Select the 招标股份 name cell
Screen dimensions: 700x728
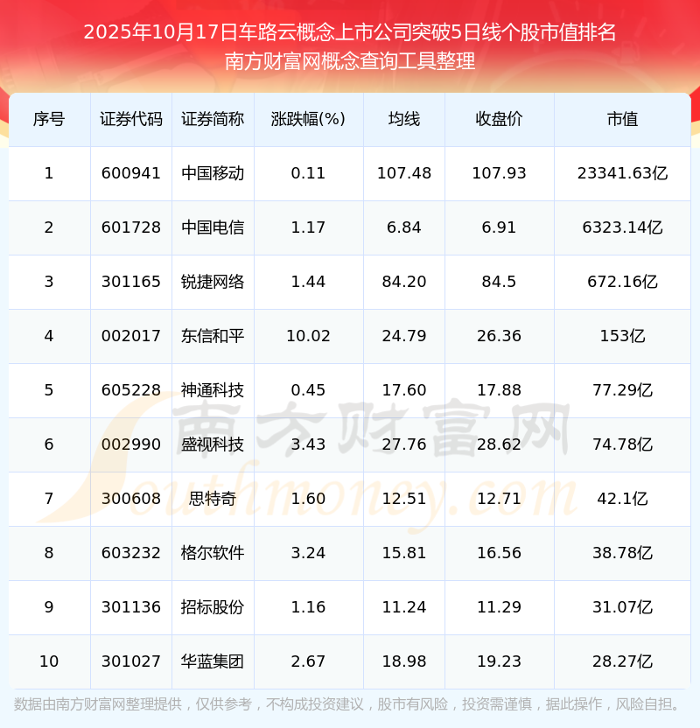[x=213, y=608]
